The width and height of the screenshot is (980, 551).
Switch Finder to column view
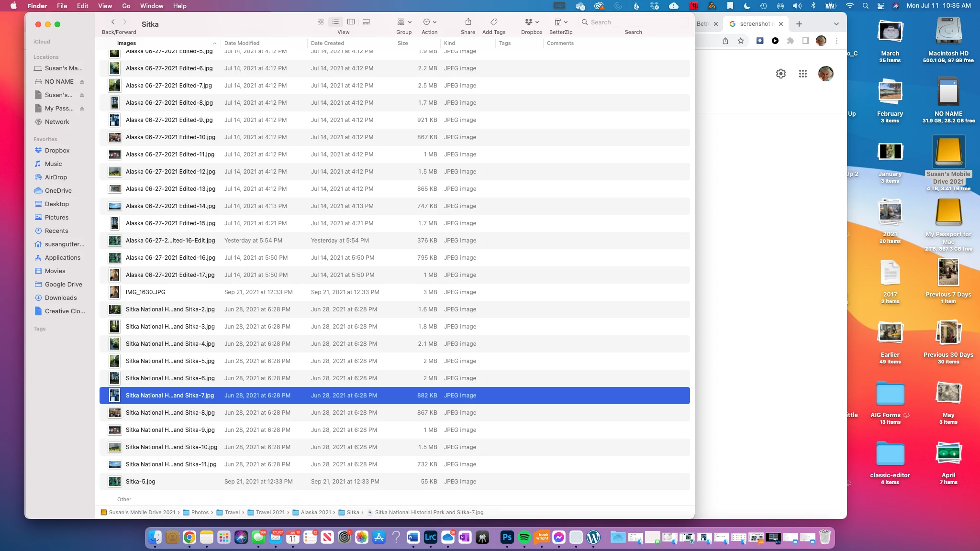tap(351, 22)
